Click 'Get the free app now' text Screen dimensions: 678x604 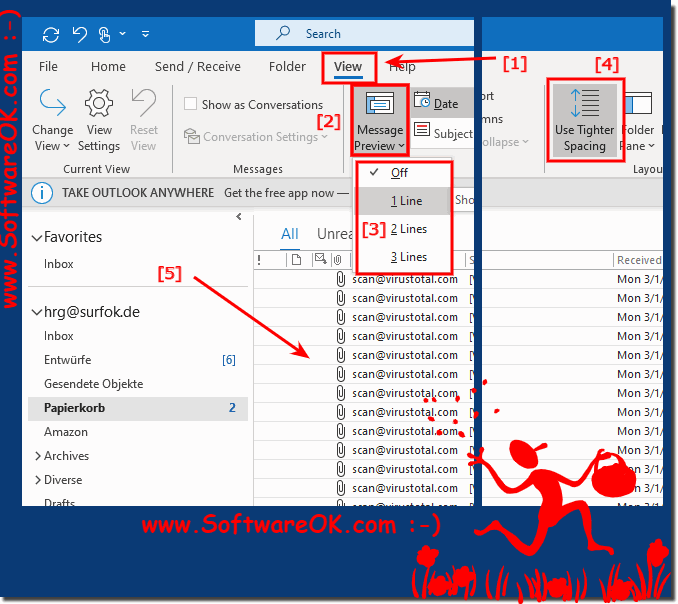click(279, 193)
